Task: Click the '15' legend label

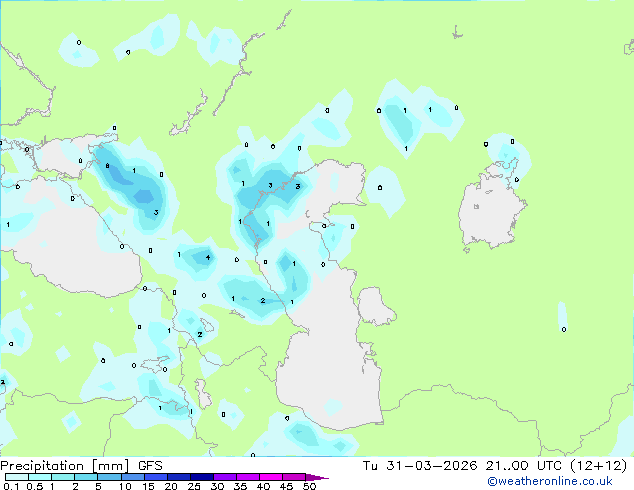Action: click(148, 486)
